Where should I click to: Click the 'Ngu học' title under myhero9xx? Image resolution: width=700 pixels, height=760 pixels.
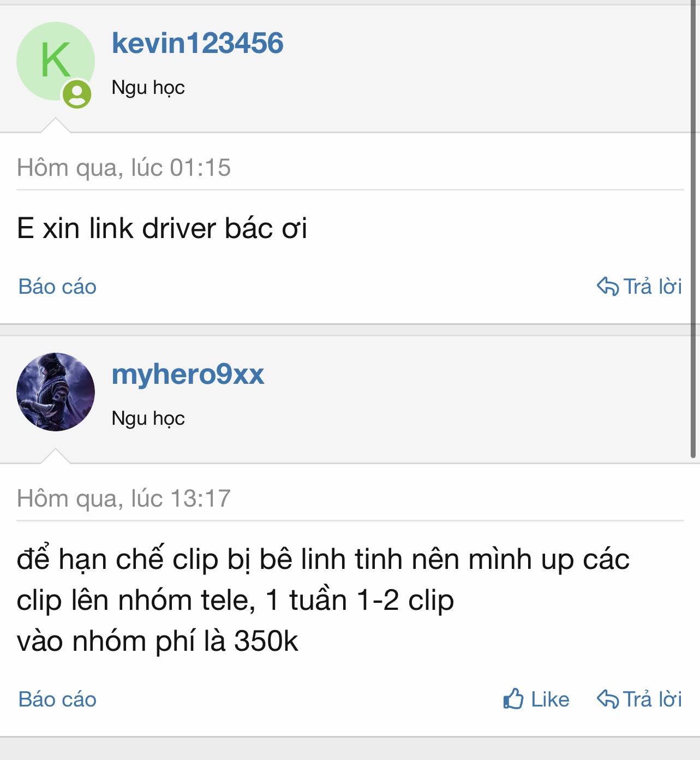click(x=148, y=419)
